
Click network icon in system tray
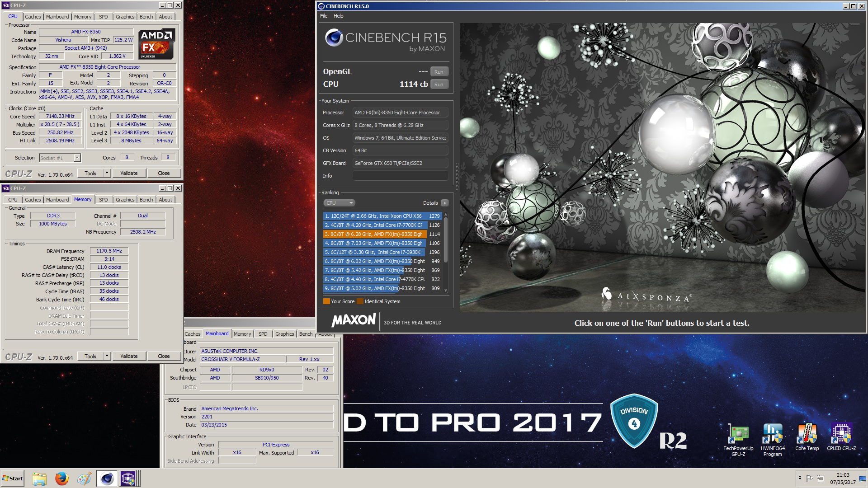821,478
